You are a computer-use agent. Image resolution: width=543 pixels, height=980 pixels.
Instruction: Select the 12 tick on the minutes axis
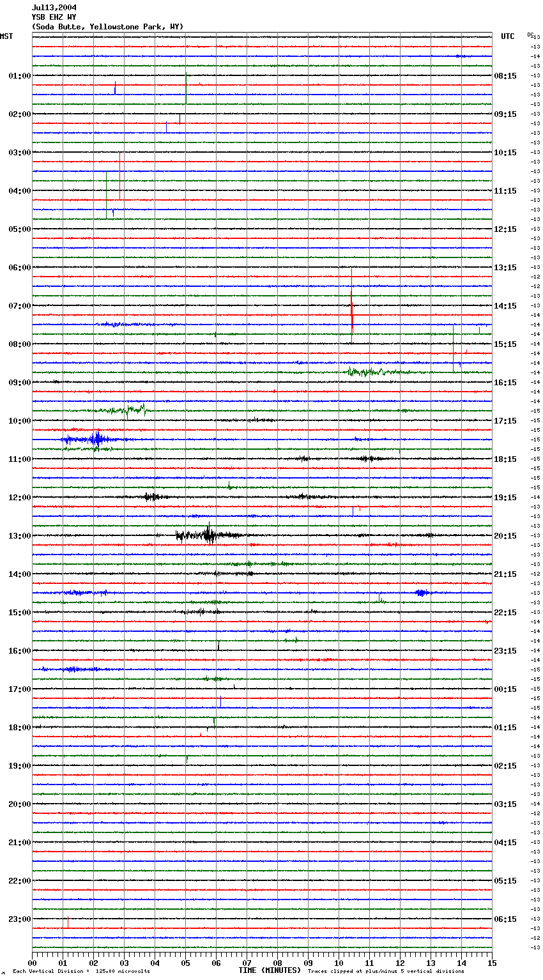click(400, 963)
